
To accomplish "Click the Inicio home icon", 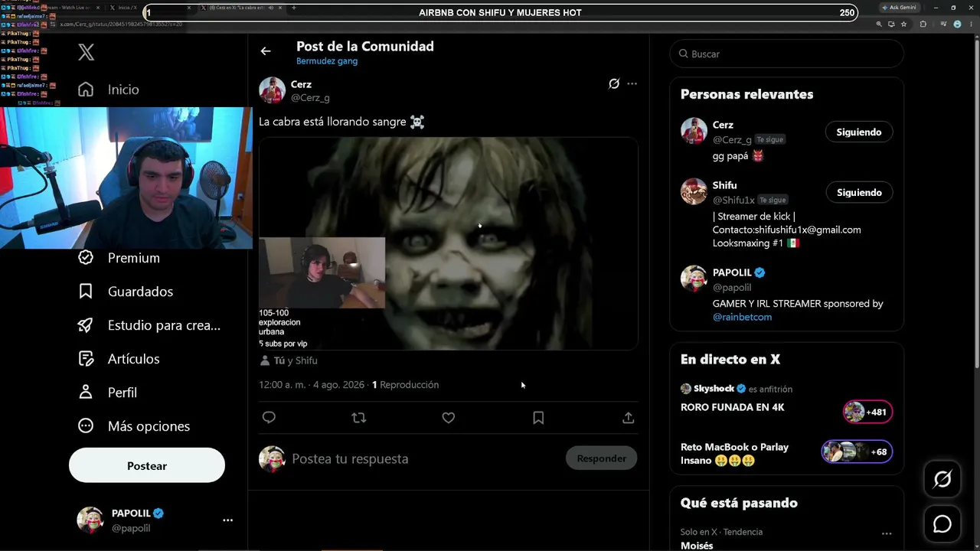I will [86, 90].
